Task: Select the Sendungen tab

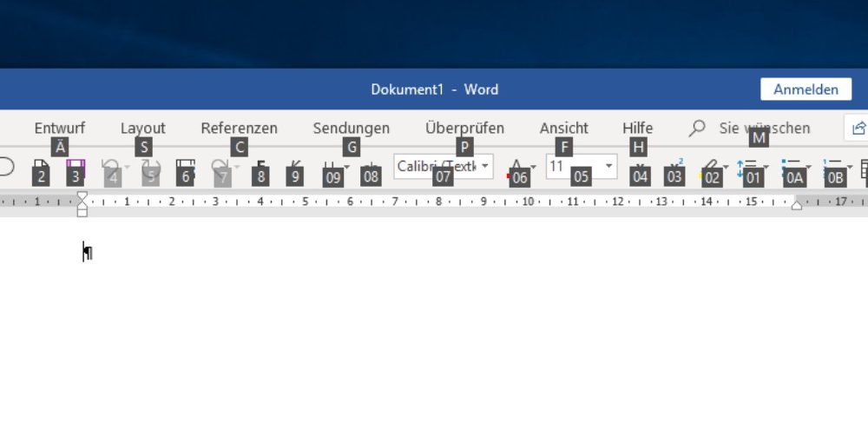Action: pos(352,128)
